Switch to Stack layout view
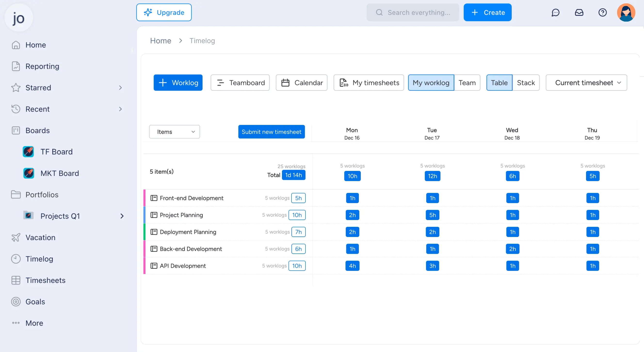The width and height of the screenshot is (644, 352). click(526, 83)
